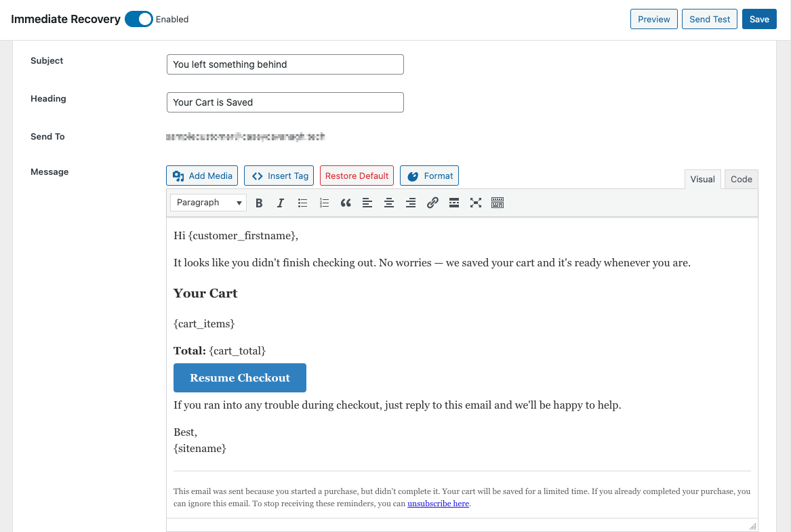Image resolution: width=791 pixels, height=532 pixels.
Task: Switch to the Visual editor tab
Action: coord(702,179)
